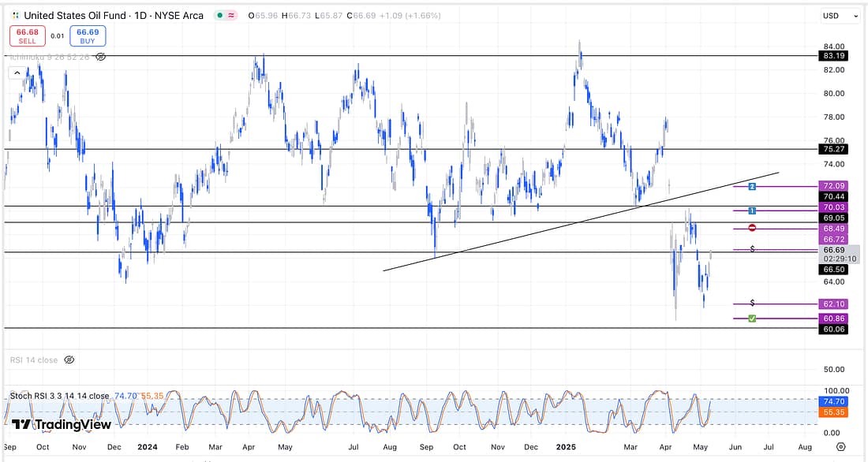Click the green checkmark marker at 60.86
The width and height of the screenshot is (868, 462).
click(x=752, y=319)
